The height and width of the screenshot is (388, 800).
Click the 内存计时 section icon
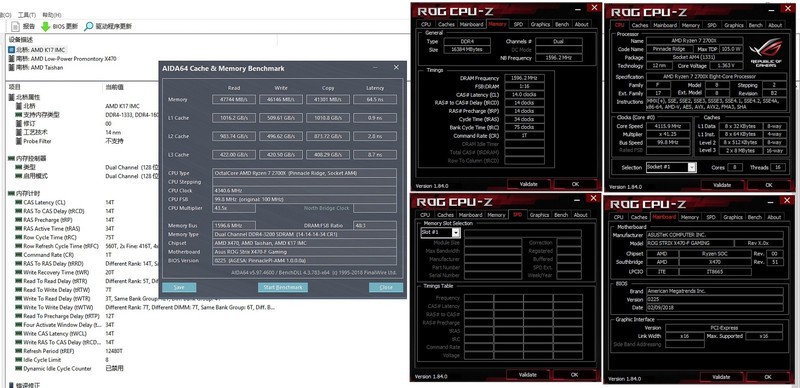[x=12, y=193]
